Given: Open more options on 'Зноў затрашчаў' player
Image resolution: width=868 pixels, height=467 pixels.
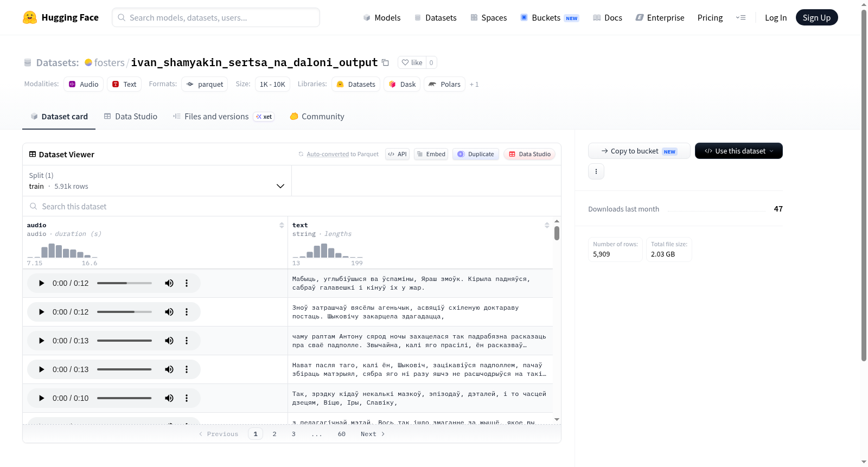Looking at the screenshot, I should point(187,312).
